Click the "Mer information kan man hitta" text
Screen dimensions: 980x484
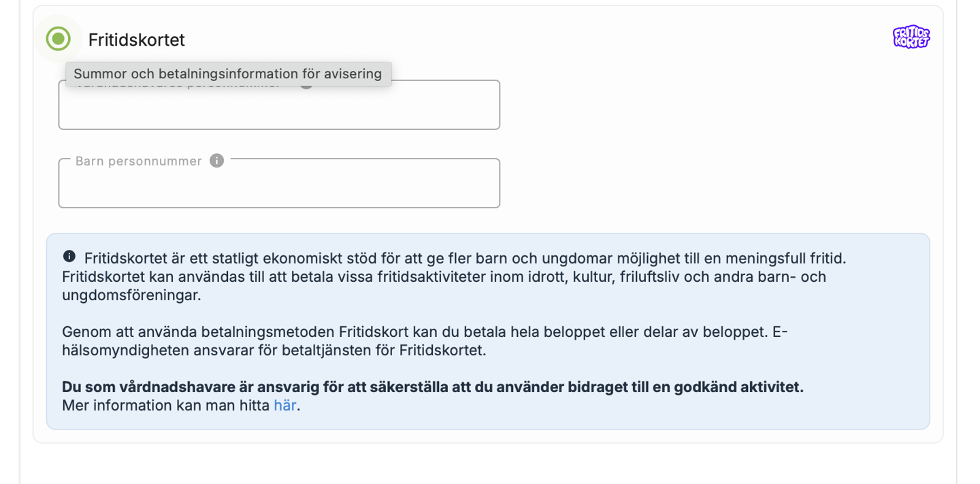[x=165, y=406]
